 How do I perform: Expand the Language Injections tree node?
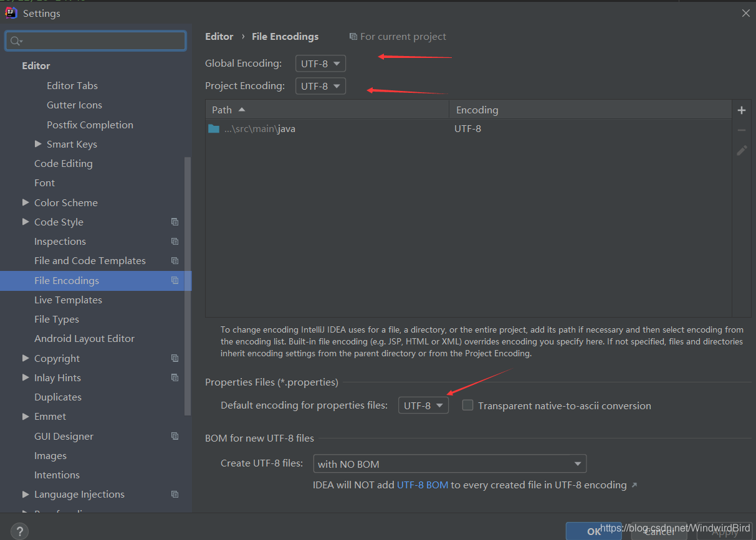pyautogui.click(x=26, y=494)
